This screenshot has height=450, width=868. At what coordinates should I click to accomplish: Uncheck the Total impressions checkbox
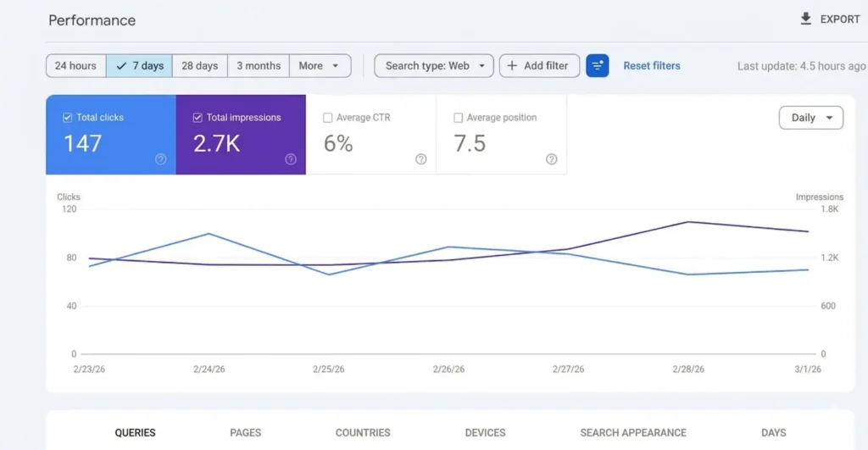pos(198,118)
